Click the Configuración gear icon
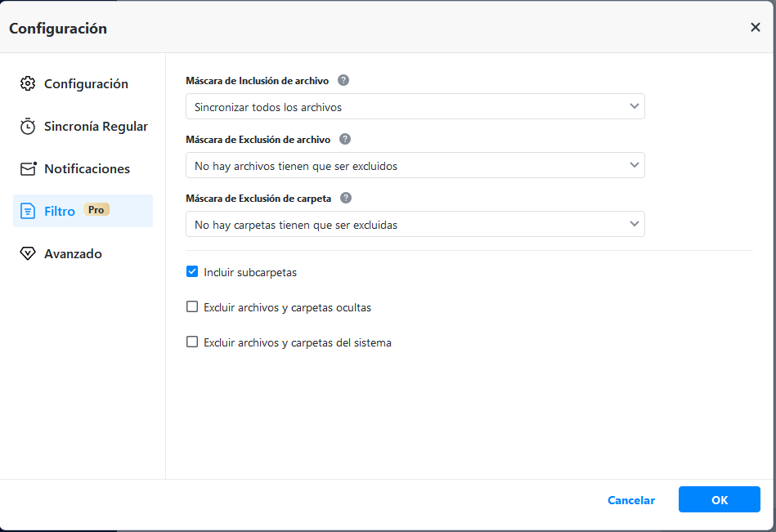 tap(28, 83)
